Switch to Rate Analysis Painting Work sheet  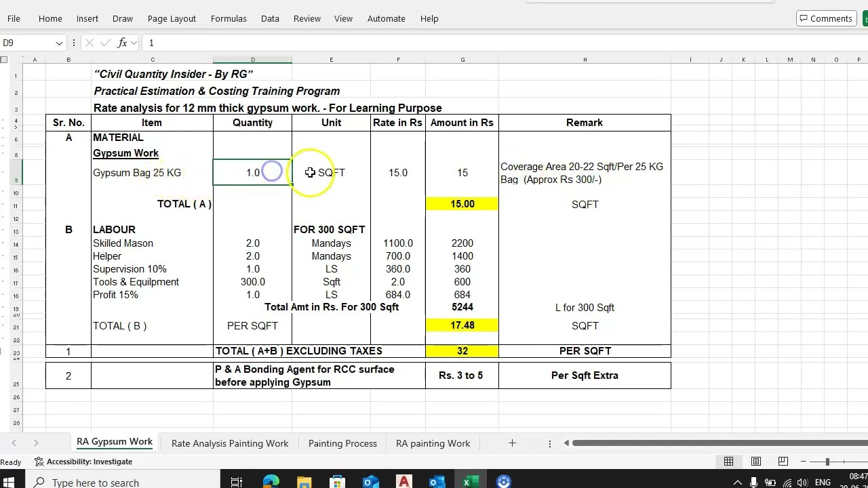point(230,443)
